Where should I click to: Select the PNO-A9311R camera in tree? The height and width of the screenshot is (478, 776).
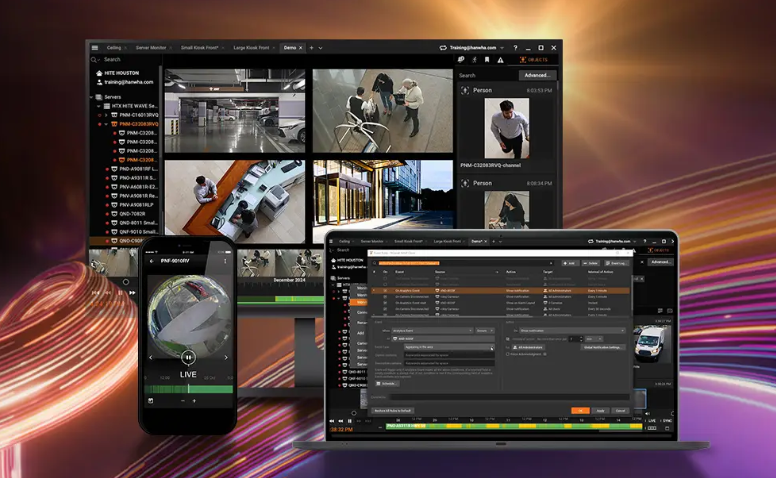pyautogui.click(x=134, y=178)
